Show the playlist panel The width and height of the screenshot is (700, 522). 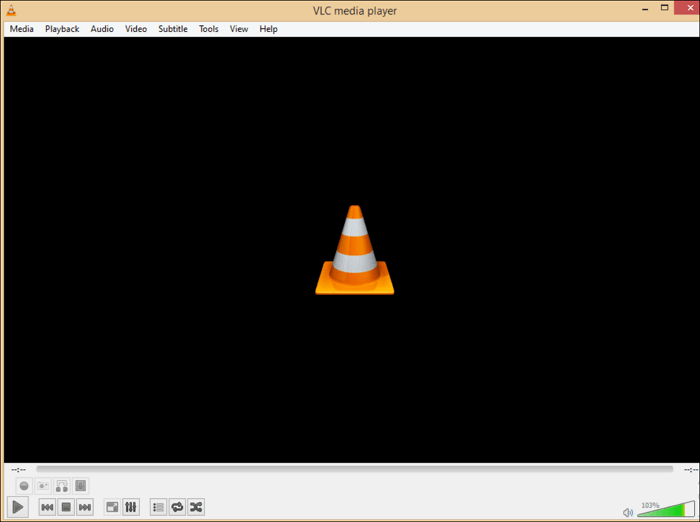[158, 507]
